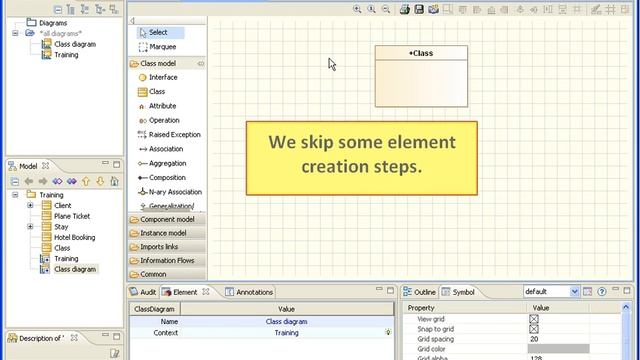The height and width of the screenshot is (360, 640).
Task: Select the Symbol tab
Action: 458,292
